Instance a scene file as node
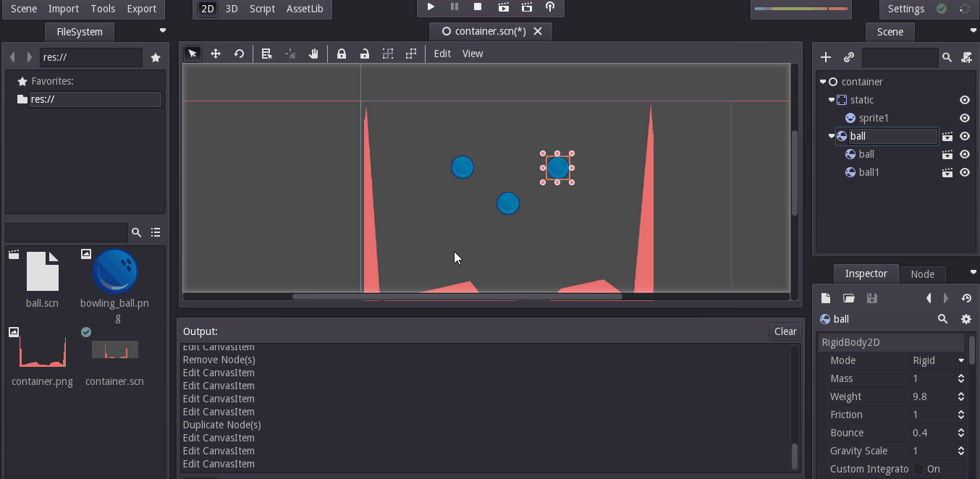The height and width of the screenshot is (479, 980). tap(849, 57)
